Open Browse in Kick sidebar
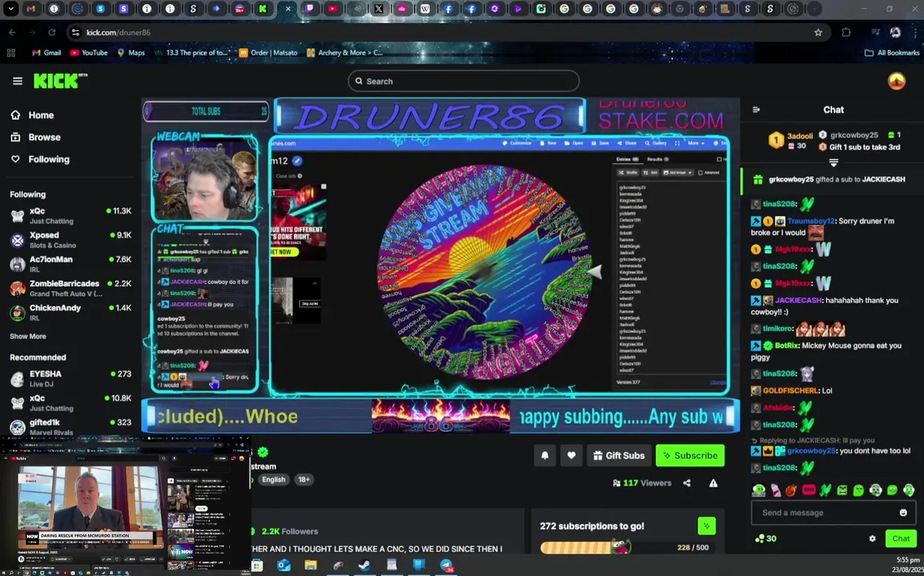 tap(37, 138)
